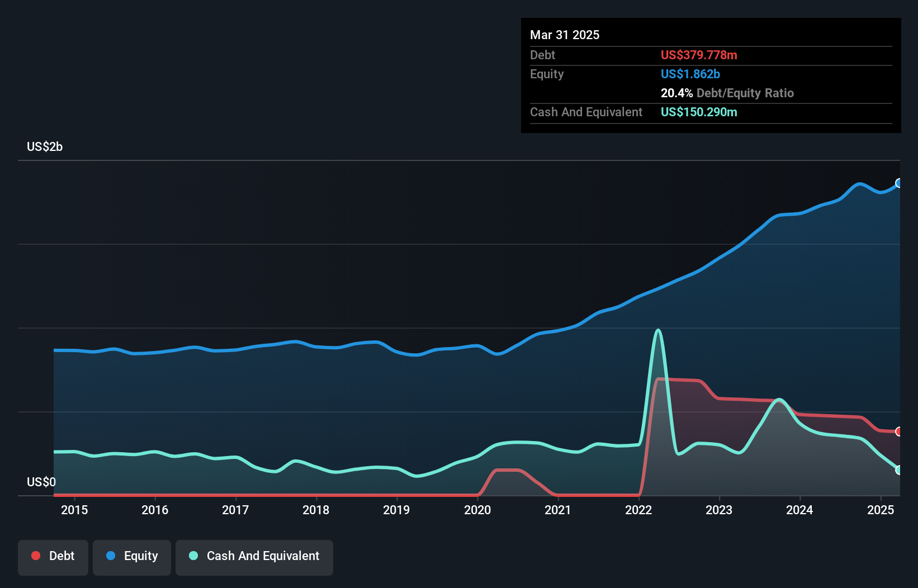Viewport: 918px width, 588px height.
Task: Click the 2023 x-axis label
Action: point(719,510)
